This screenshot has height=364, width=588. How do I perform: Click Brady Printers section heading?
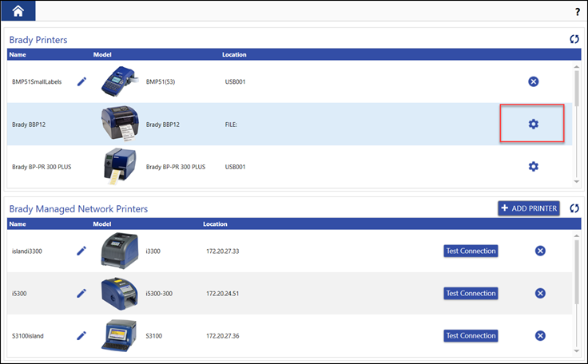click(38, 40)
